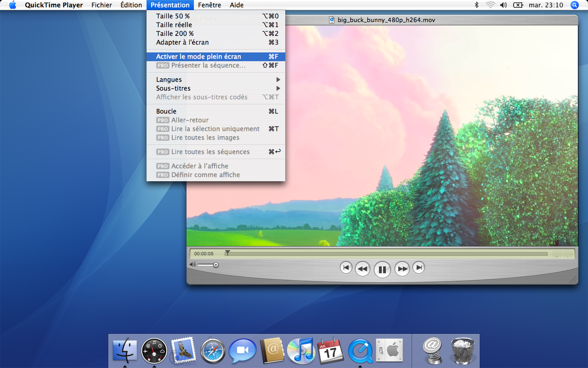Open the Fenêtre menu
The width and height of the screenshot is (588, 368).
209,5
